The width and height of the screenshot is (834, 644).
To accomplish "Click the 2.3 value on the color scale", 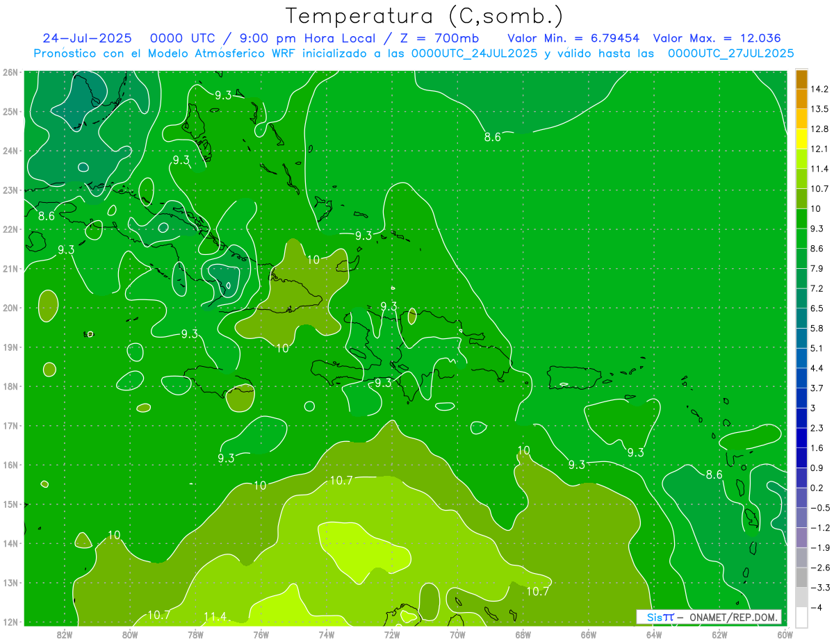I will [816, 428].
